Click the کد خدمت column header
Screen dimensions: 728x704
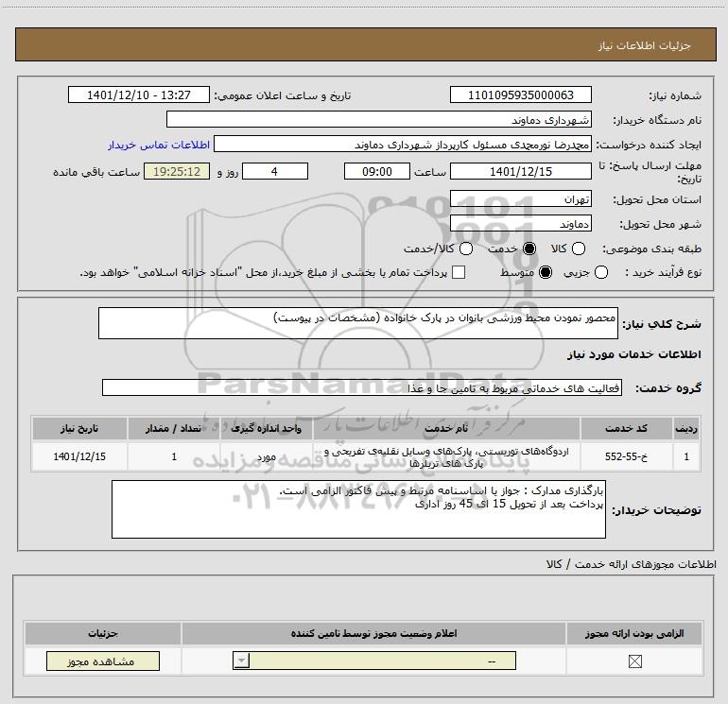click(626, 429)
